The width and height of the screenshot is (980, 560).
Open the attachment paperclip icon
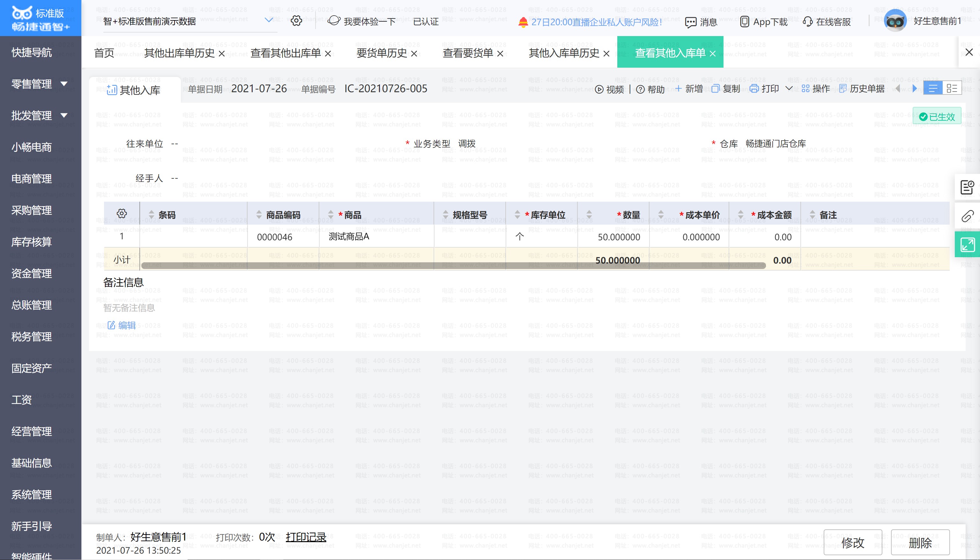pos(967,216)
